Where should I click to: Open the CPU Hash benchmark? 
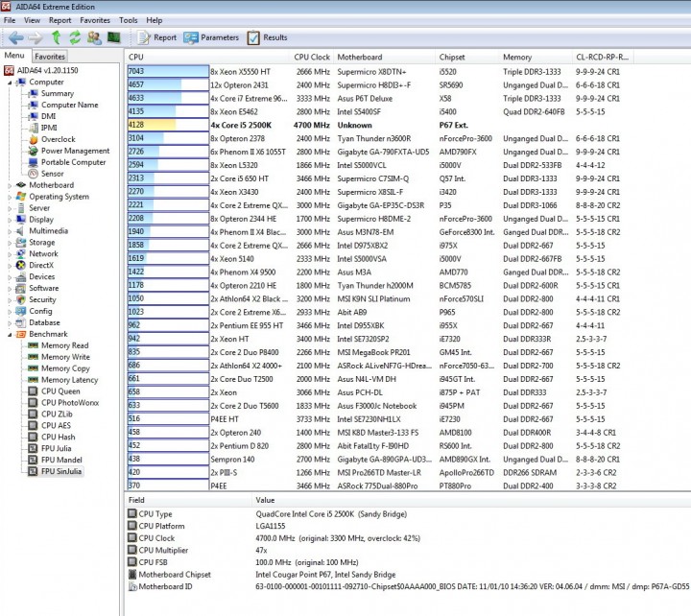tap(59, 438)
